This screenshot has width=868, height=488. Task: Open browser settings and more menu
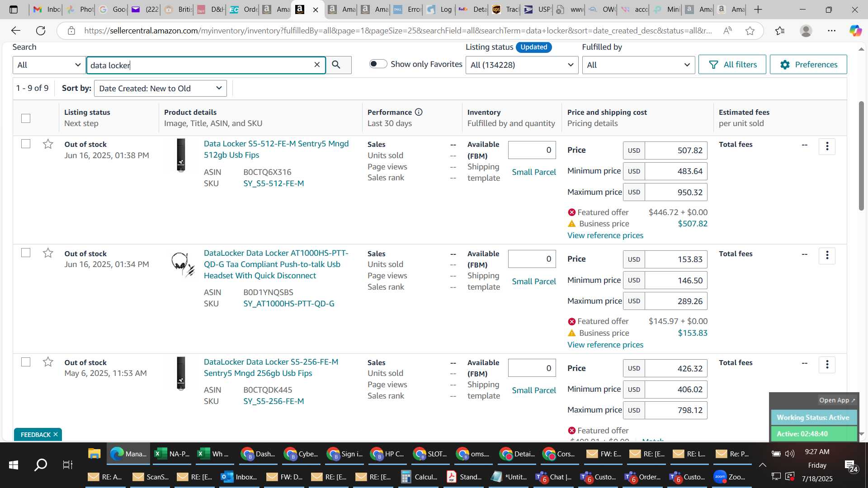click(831, 31)
